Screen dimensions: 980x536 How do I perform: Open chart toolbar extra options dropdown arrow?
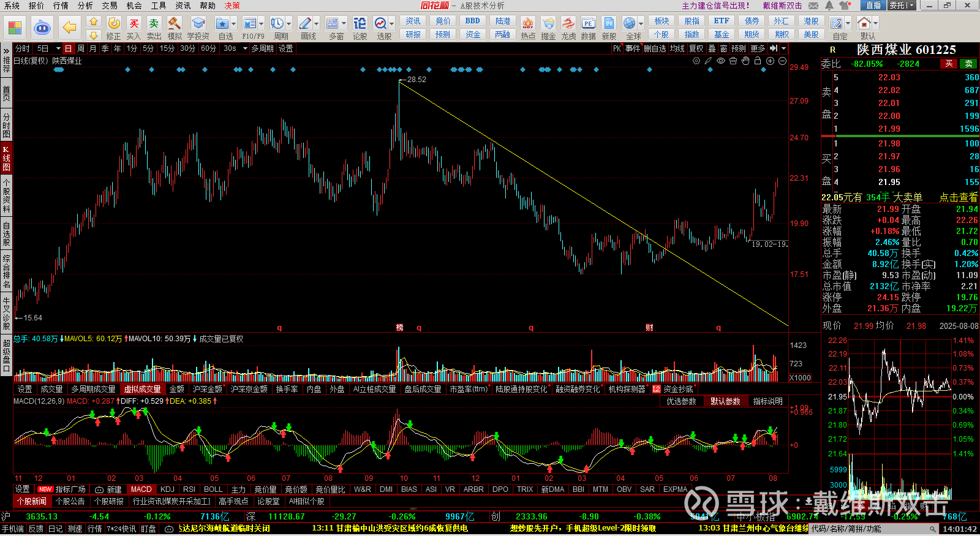783,48
